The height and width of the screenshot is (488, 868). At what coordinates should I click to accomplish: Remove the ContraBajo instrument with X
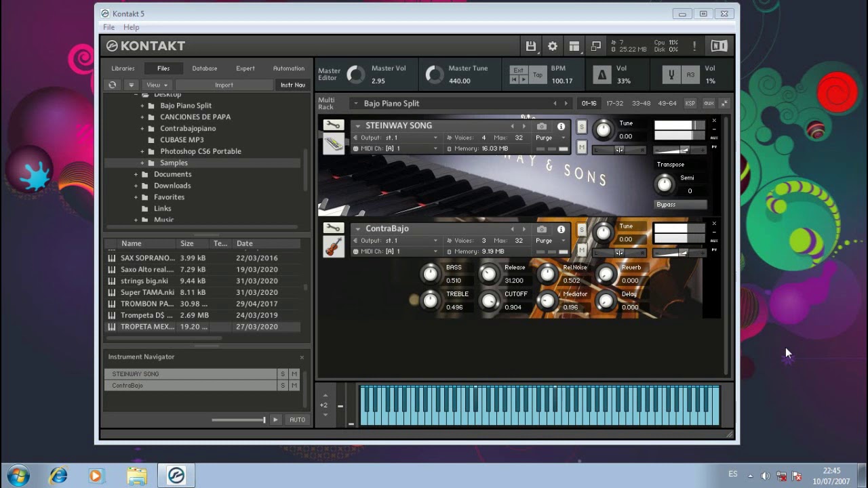click(713, 223)
